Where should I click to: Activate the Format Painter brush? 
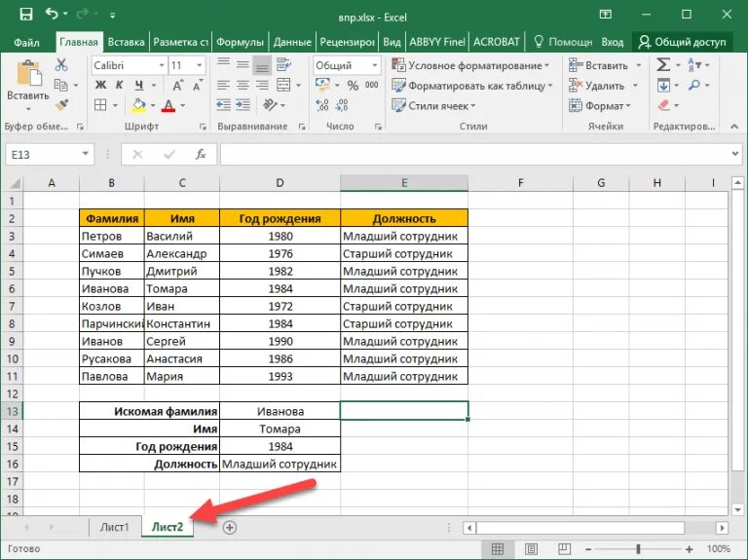62,105
